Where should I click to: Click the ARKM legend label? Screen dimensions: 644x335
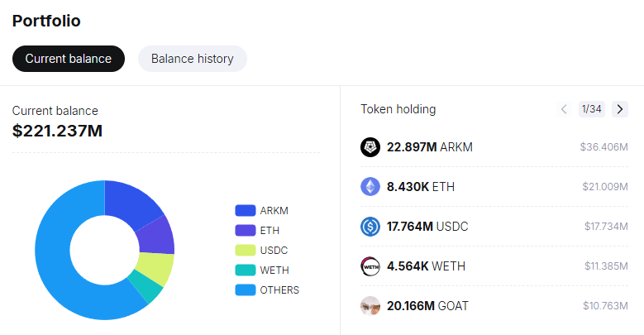[x=274, y=210]
